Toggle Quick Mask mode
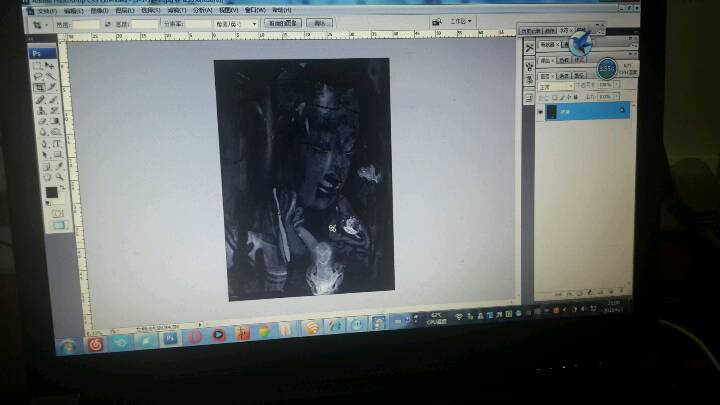Image resolution: width=720 pixels, height=405 pixels. 57,214
